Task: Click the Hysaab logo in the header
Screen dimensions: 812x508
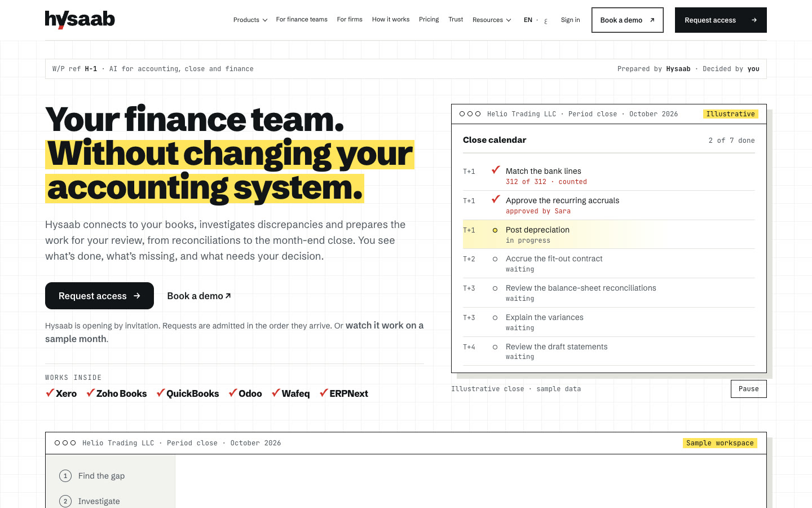Action: [x=80, y=20]
